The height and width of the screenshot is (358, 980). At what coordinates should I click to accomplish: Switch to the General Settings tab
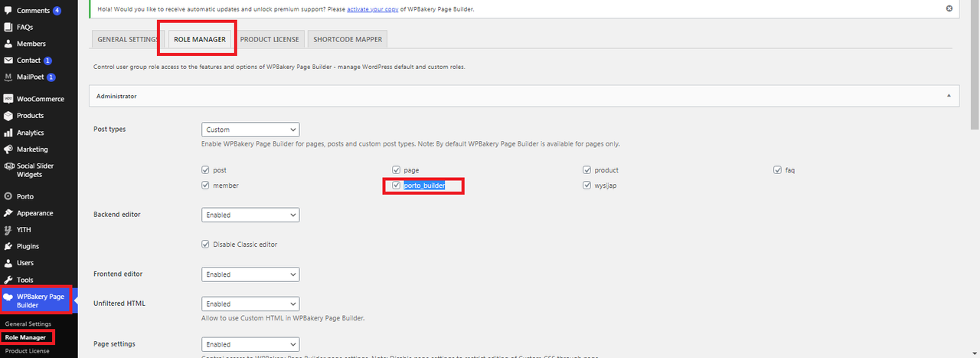coord(126,40)
